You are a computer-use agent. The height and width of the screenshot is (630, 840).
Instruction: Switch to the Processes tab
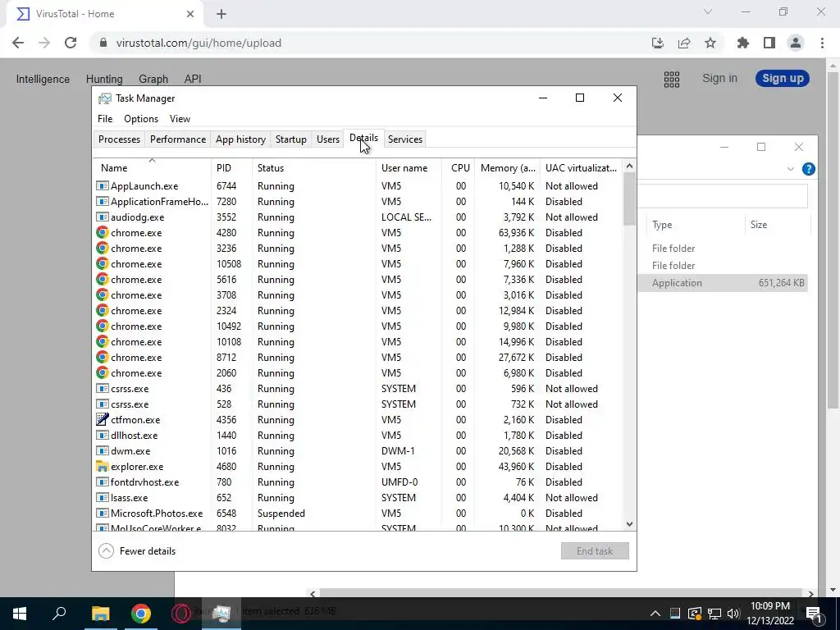(120, 139)
